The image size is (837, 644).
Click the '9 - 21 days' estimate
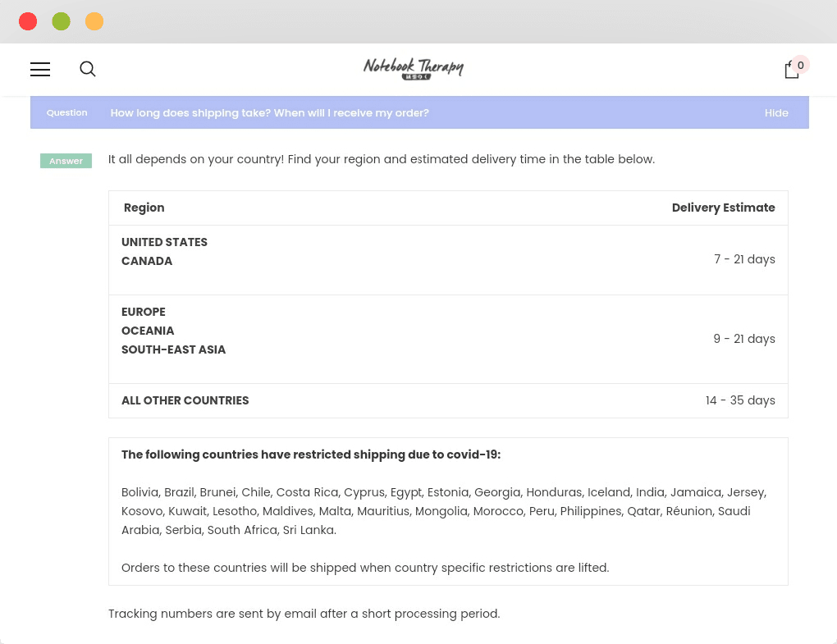(744, 339)
